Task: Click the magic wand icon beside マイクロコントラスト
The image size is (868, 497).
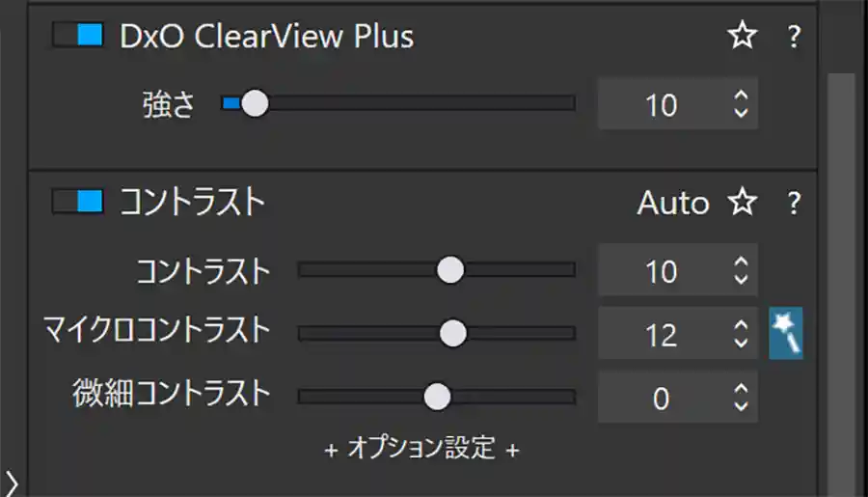Action: [786, 333]
